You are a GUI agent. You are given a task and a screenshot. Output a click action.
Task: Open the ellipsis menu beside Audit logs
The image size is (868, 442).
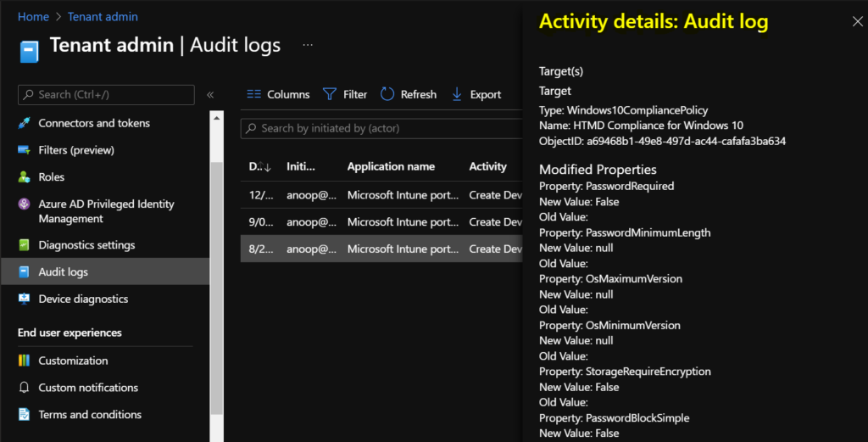tap(308, 45)
